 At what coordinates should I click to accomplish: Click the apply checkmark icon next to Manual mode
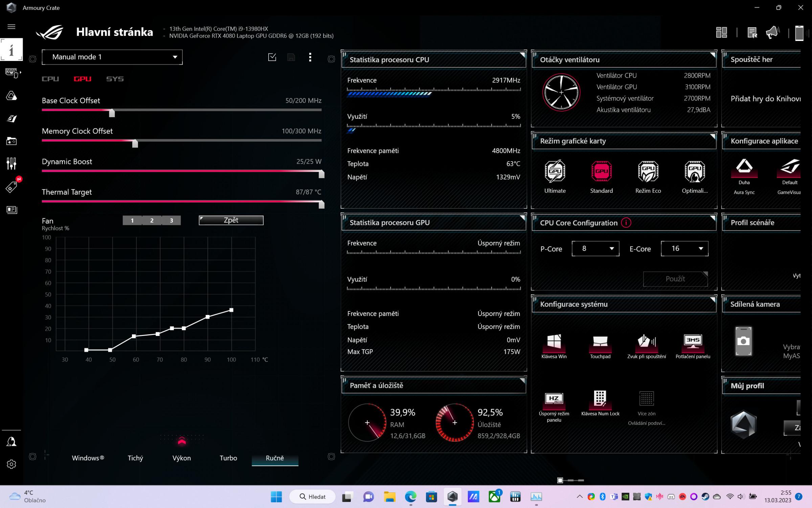coord(272,57)
